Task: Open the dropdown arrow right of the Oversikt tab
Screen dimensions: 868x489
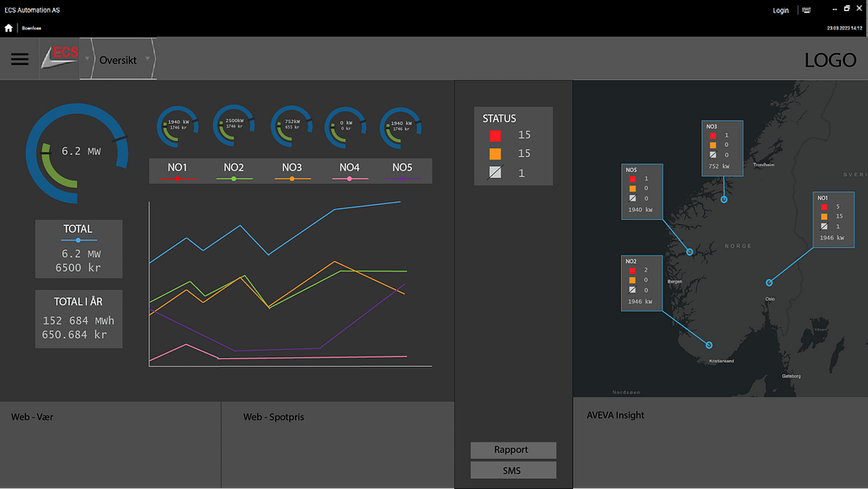Action: (x=147, y=59)
